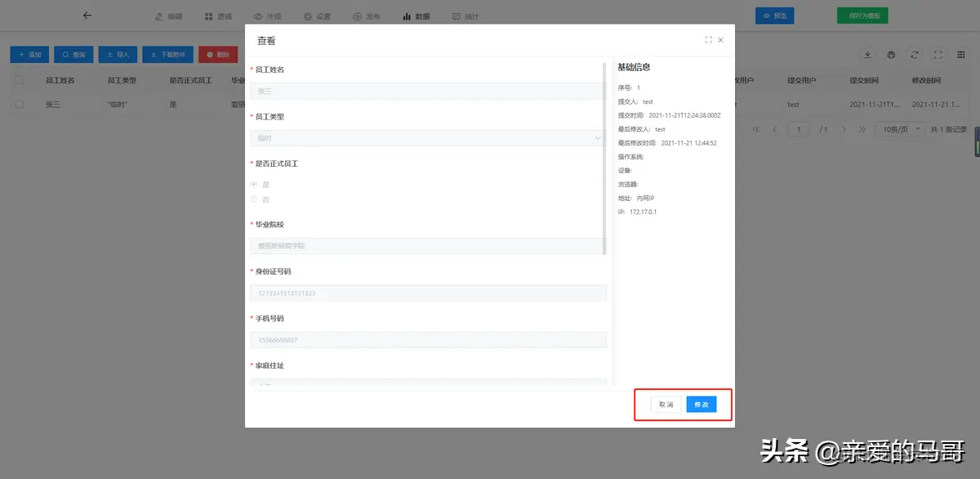The height and width of the screenshot is (479, 980).
Task: Expand the dialog to fullscreen mode
Action: 708,39
